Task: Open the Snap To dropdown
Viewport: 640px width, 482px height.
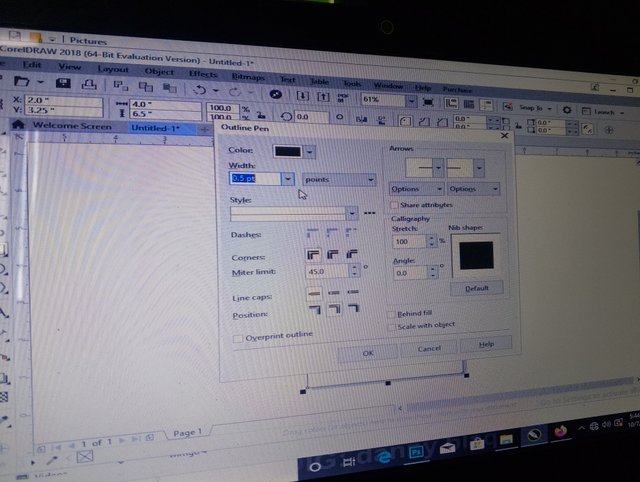Action: tap(535, 108)
